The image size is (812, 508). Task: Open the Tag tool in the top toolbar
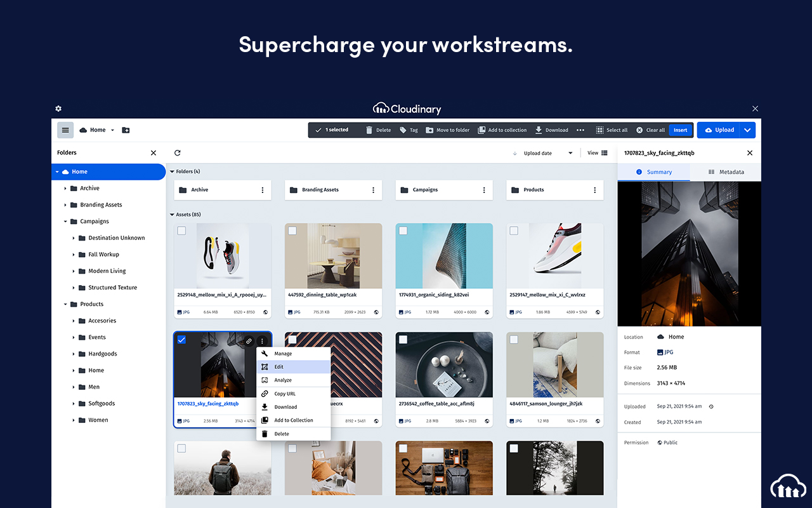(x=403, y=130)
